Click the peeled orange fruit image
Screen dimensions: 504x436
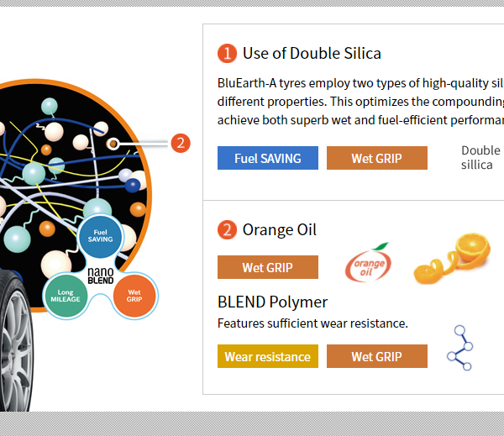(452, 259)
